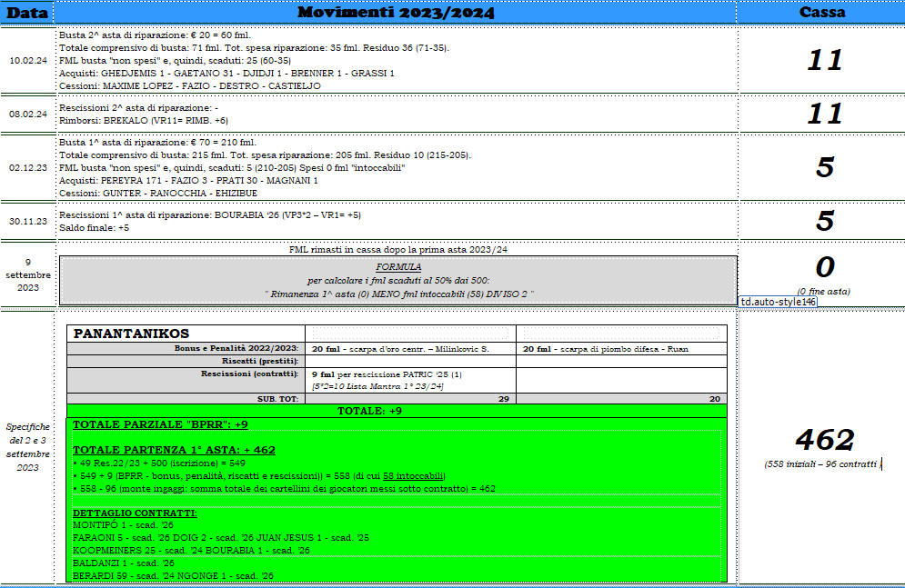Viewport: 905px width, 588px height.
Task: Click 'BALDANZI 1 - scad. '26' line
Action: (123, 563)
